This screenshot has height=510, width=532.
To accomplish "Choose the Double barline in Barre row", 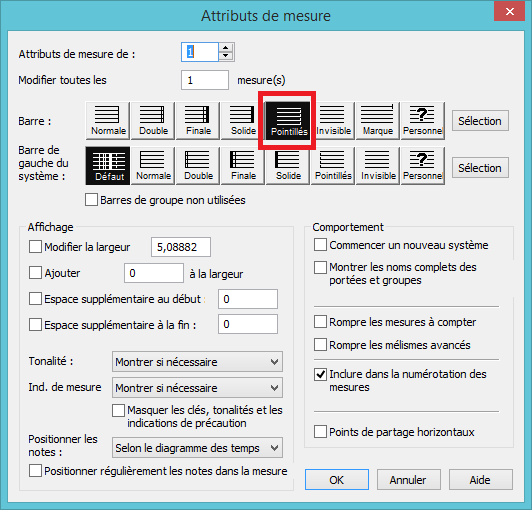I will point(153,121).
